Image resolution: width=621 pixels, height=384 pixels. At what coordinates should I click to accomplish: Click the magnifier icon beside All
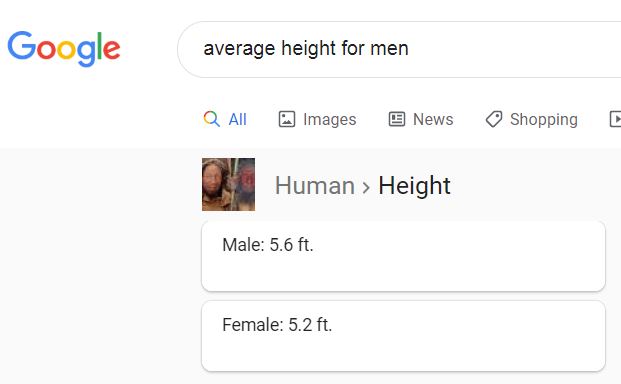[211, 119]
